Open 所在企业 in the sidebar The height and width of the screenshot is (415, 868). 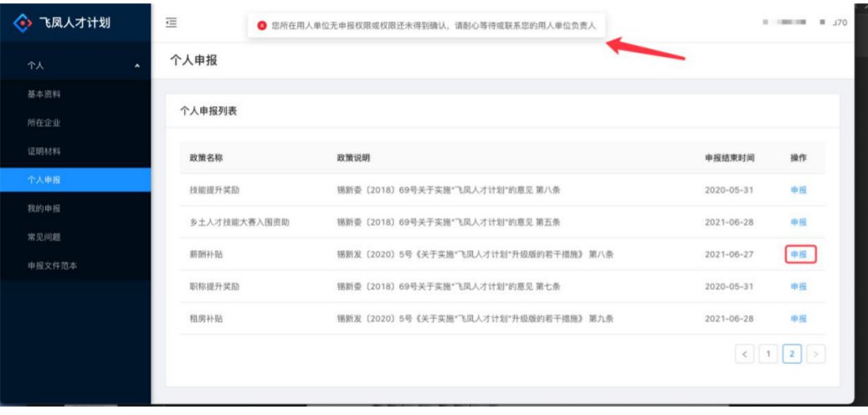point(44,123)
